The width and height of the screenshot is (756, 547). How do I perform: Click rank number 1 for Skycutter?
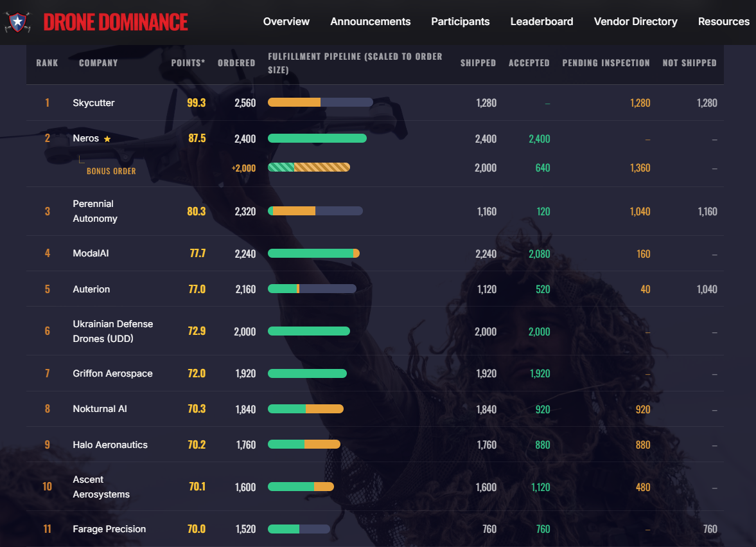48,103
